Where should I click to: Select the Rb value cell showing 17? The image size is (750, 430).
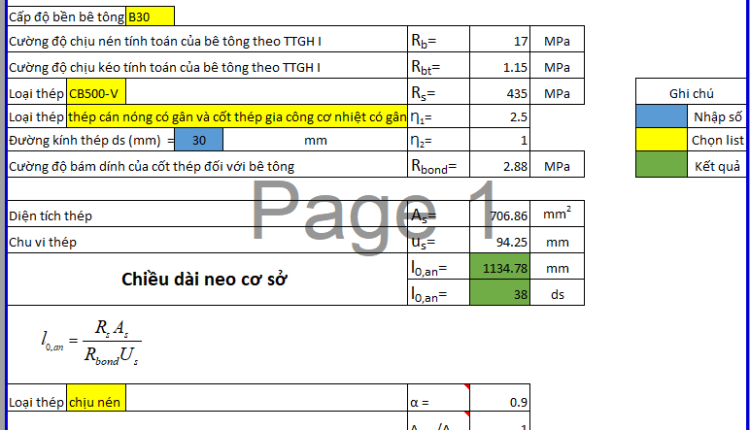point(501,42)
